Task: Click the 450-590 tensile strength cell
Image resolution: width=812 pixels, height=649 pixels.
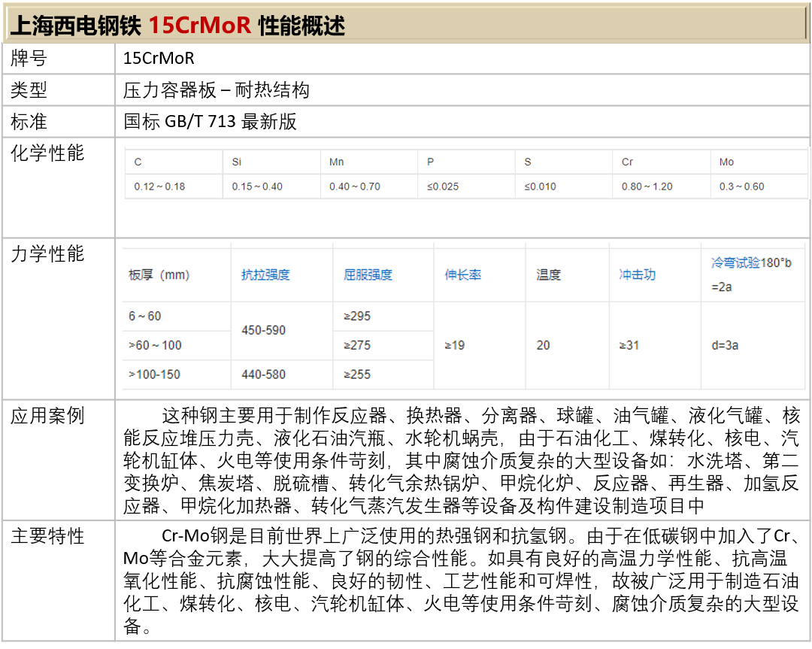Action: [263, 331]
